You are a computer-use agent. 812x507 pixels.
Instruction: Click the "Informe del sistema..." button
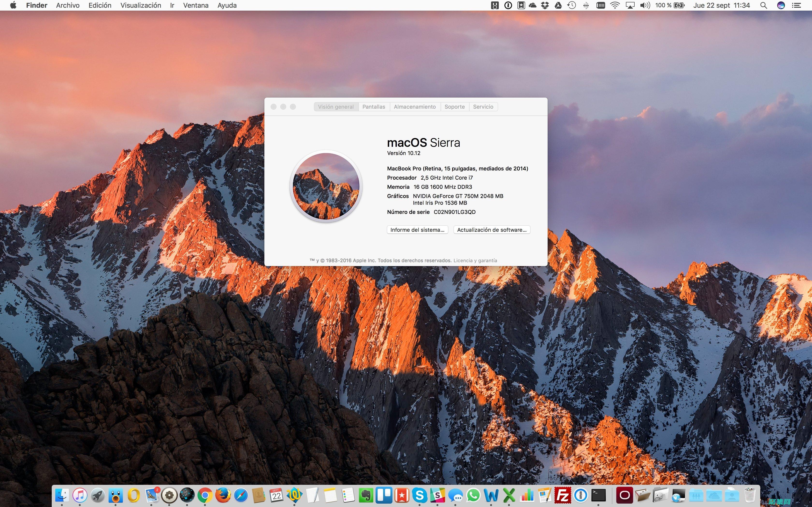point(417,230)
